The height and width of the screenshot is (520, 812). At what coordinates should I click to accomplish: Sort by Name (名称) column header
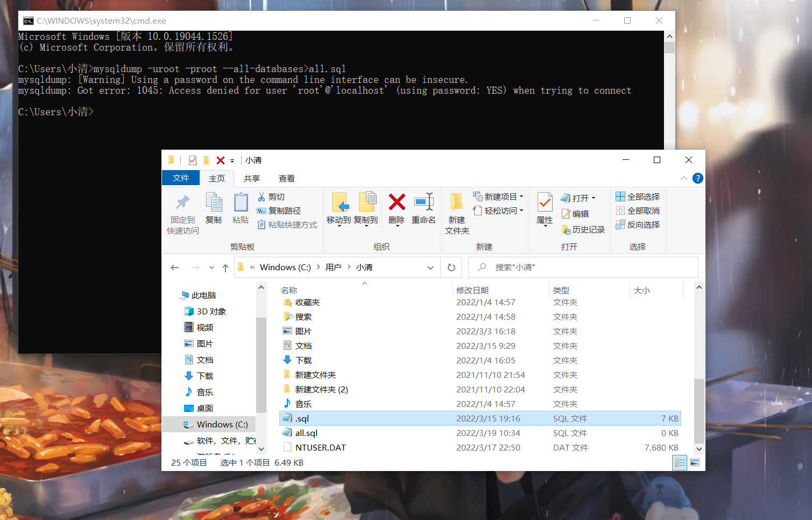289,291
